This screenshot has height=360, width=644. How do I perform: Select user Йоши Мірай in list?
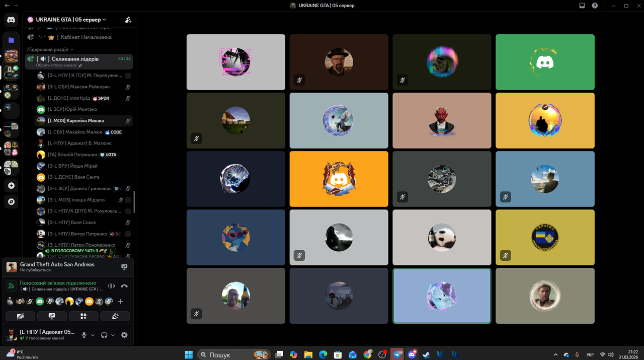84,166
